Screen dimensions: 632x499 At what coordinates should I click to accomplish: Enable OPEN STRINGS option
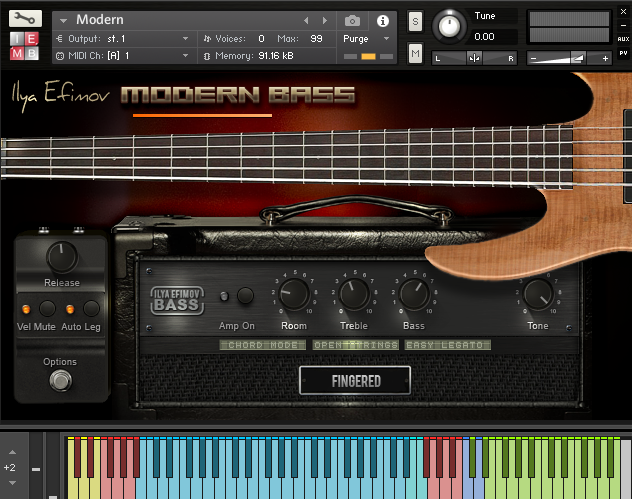pyautogui.click(x=356, y=345)
